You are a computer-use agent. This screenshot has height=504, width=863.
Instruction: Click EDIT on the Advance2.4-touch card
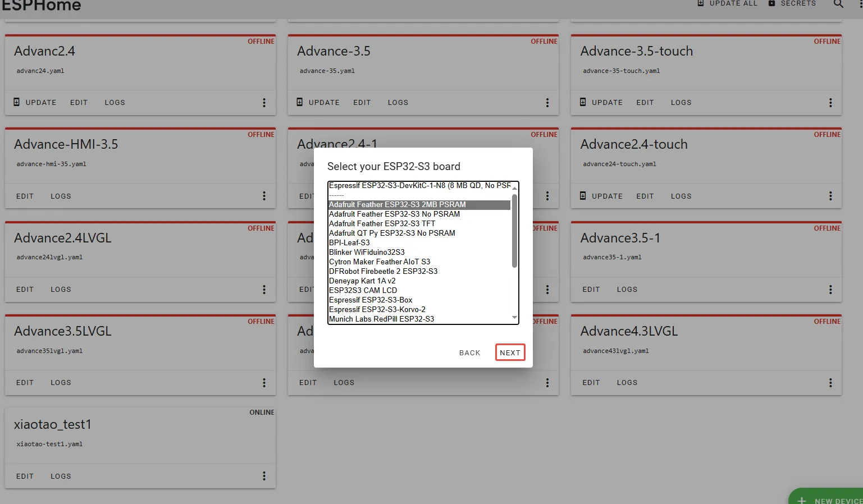point(645,196)
